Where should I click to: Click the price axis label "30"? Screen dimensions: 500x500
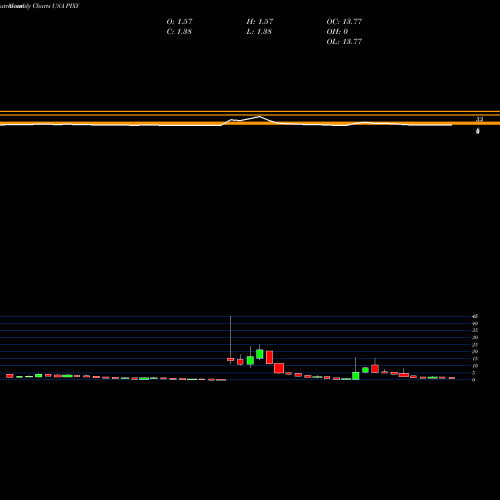pyautogui.click(x=475, y=337)
